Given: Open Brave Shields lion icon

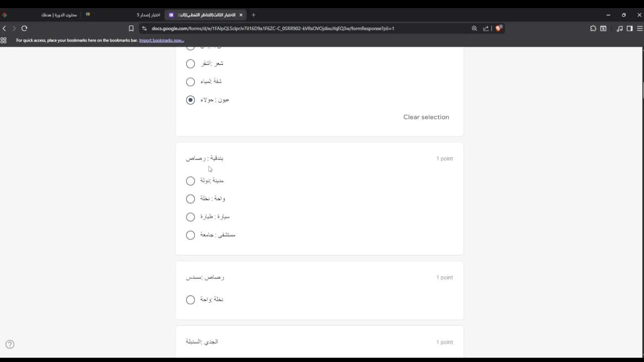Looking at the screenshot, I should 499,28.
